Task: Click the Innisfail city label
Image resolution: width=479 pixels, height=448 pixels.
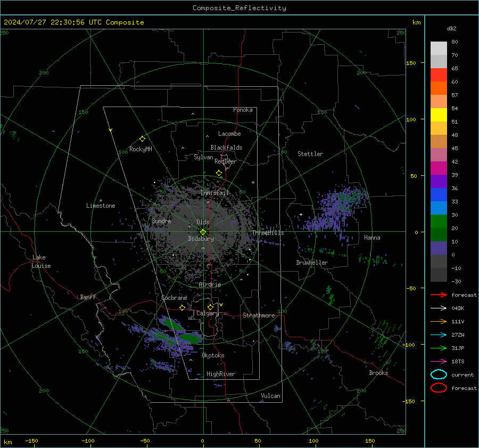Action: coord(215,193)
